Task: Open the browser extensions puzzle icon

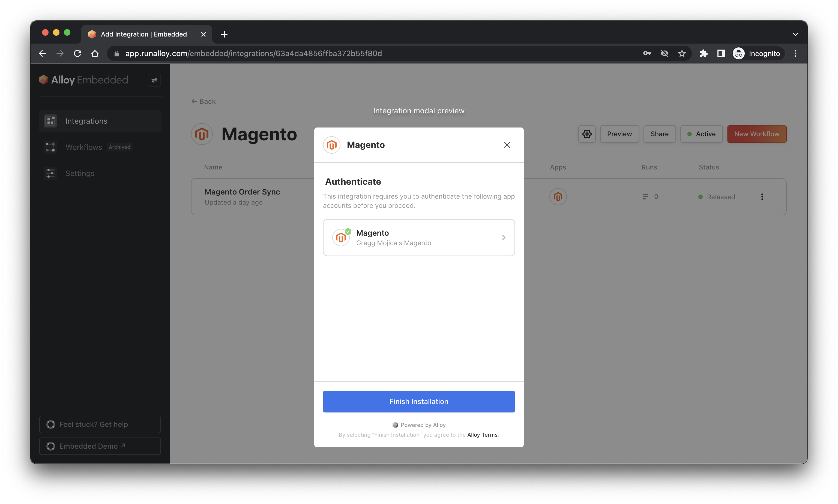Action: (703, 54)
